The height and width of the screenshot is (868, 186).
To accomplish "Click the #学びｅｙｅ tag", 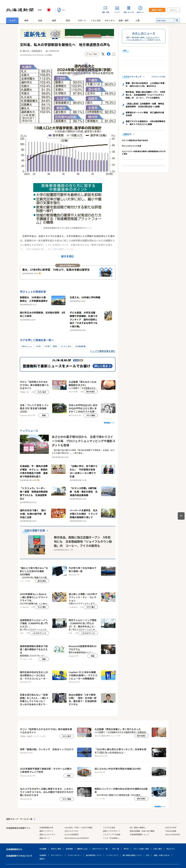I will tap(26, 346).
